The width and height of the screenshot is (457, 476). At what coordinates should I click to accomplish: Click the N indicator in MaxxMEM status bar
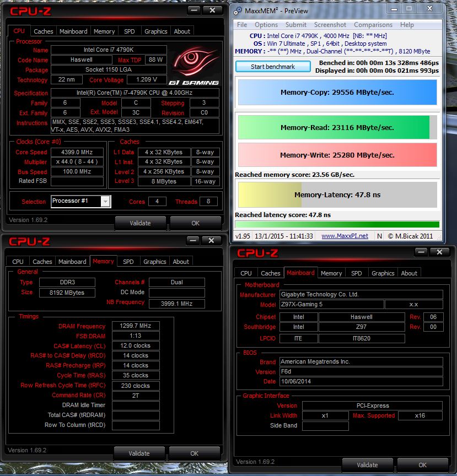click(379, 236)
